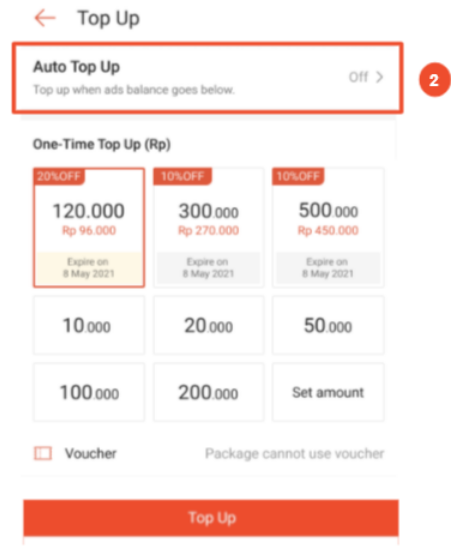This screenshot has width=462, height=557.
Task: Choose the 50.000 top up amount
Action: pos(328,325)
